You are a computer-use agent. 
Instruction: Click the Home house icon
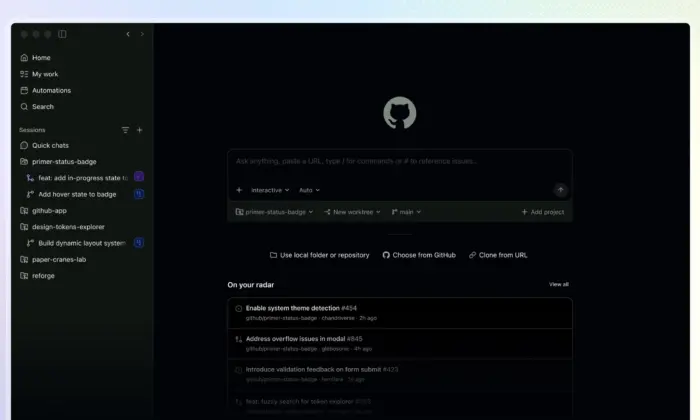[x=24, y=58]
